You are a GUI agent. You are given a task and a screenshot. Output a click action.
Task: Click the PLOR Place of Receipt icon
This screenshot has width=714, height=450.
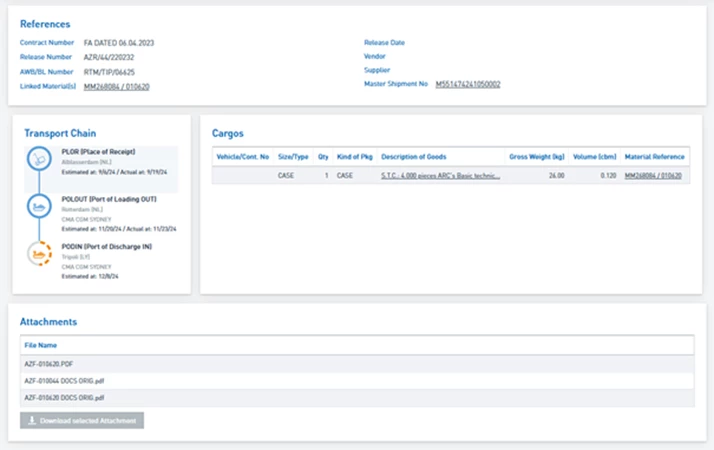tap(39, 158)
